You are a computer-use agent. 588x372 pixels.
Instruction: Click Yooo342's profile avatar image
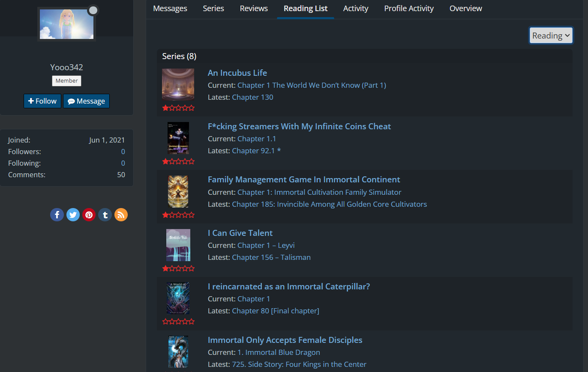tap(66, 24)
